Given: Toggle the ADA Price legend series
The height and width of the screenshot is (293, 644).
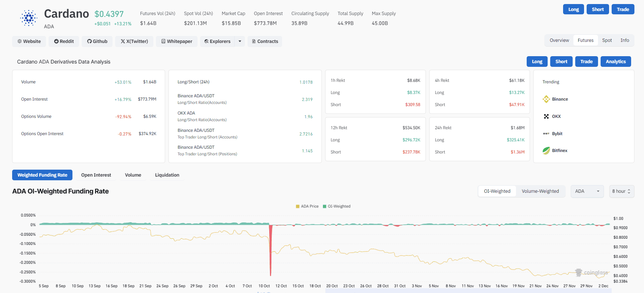Looking at the screenshot, I should point(307,206).
